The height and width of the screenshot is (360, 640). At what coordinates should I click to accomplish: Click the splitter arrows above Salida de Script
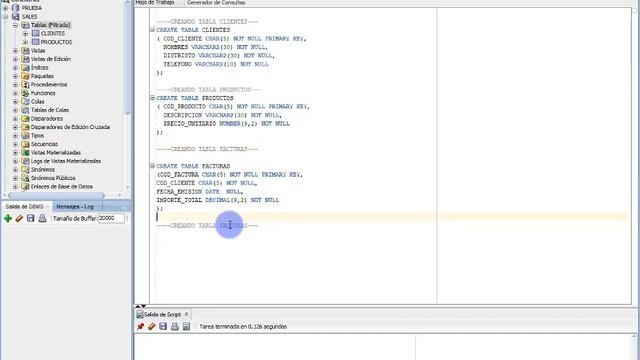coord(140,306)
